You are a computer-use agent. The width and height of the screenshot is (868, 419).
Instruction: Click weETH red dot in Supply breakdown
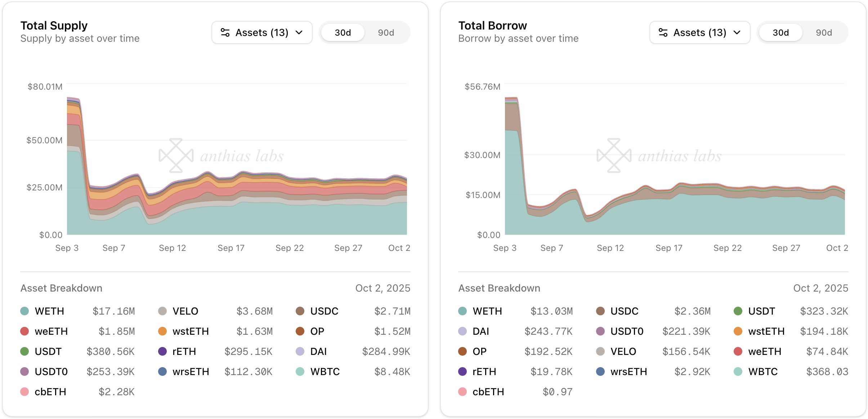pos(24,331)
